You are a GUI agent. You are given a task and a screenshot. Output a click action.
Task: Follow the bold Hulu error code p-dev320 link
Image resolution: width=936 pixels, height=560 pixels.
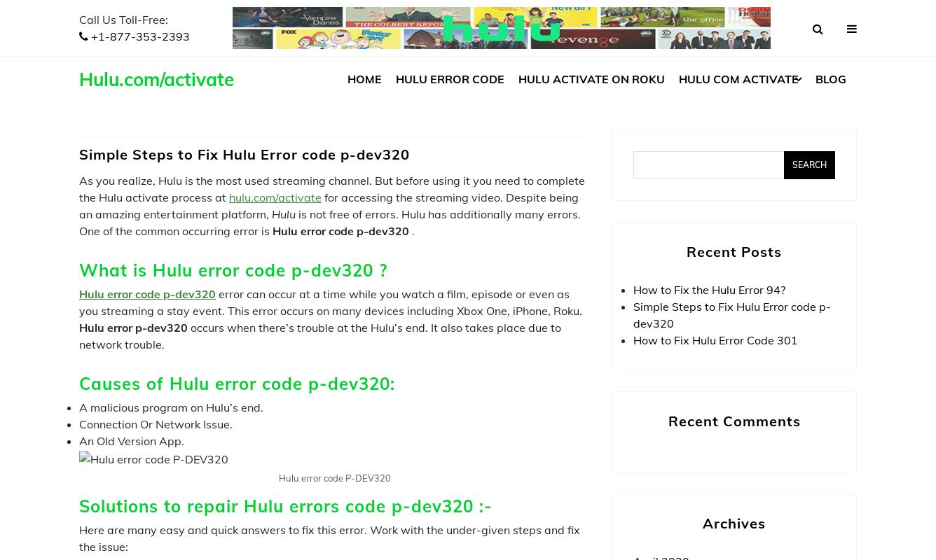[x=147, y=294]
